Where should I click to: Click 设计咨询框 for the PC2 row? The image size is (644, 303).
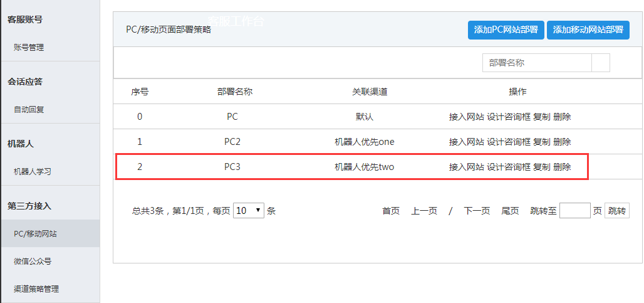509,142
